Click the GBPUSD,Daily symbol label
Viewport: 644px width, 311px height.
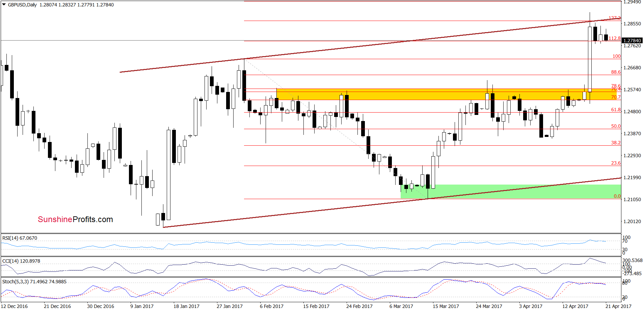click(x=22, y=5)
